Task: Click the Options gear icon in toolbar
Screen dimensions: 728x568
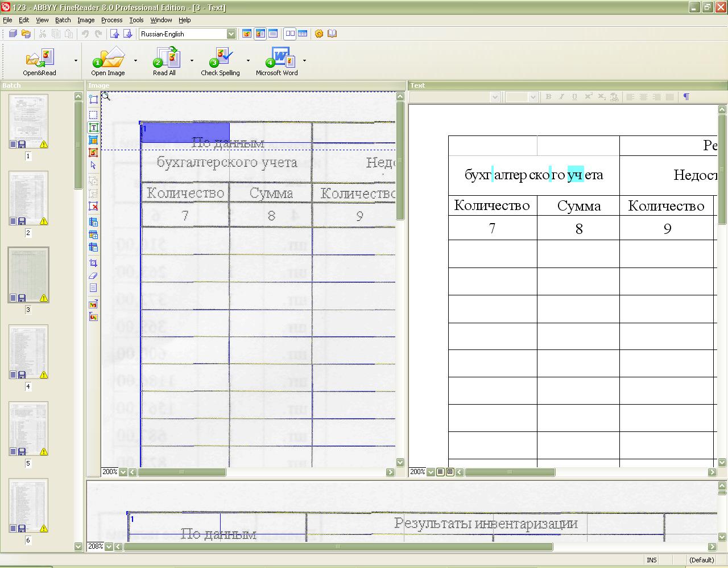Action: coord(319,34)
